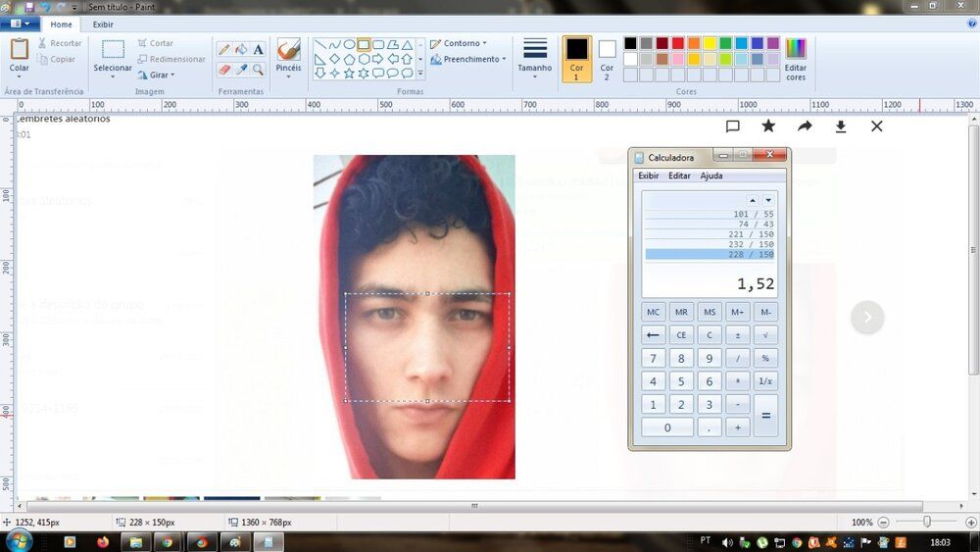Click Copiar in the clipboard group

(56, 60)
